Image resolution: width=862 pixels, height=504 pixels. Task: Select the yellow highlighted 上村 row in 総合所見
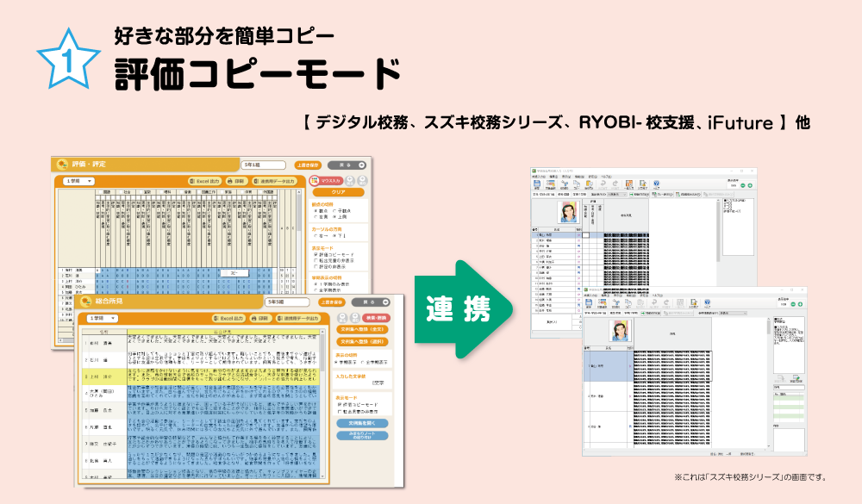point(200,376)
